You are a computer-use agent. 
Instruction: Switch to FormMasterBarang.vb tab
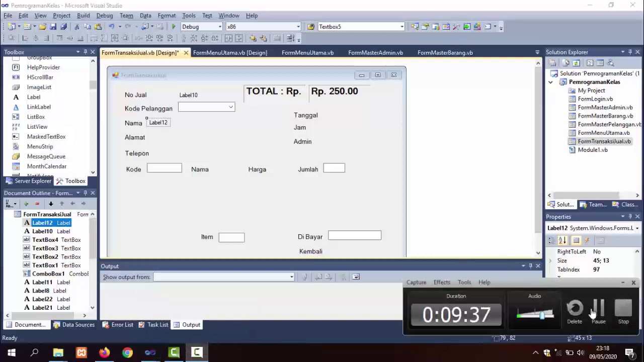(445, 53)
